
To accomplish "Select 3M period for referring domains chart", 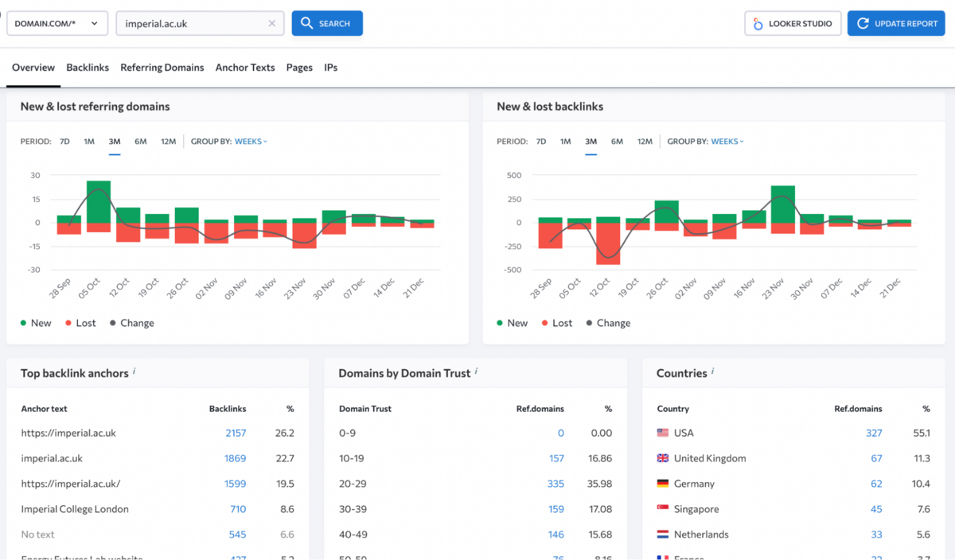I will coord(115,142).
